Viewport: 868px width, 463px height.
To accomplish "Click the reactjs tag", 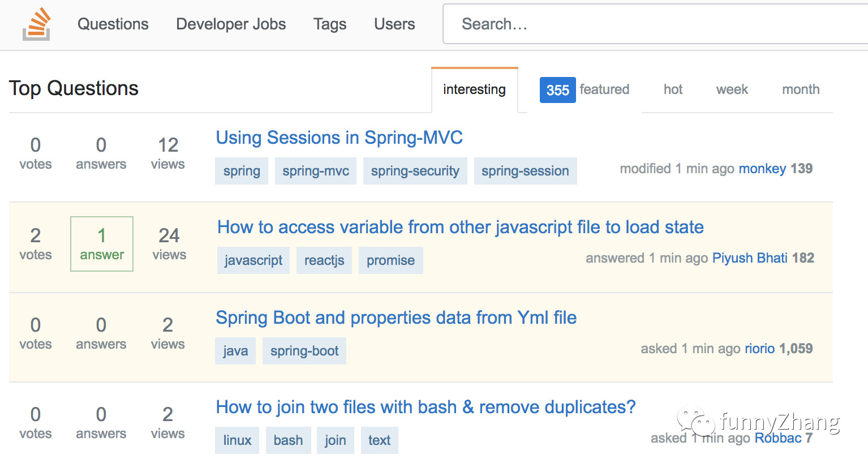I will [324, 260].
